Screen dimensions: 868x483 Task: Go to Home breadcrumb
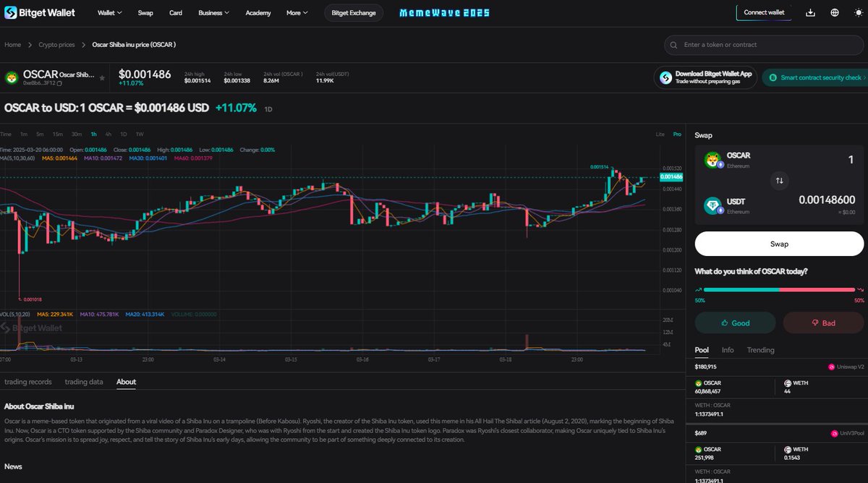tap(12, 45)
